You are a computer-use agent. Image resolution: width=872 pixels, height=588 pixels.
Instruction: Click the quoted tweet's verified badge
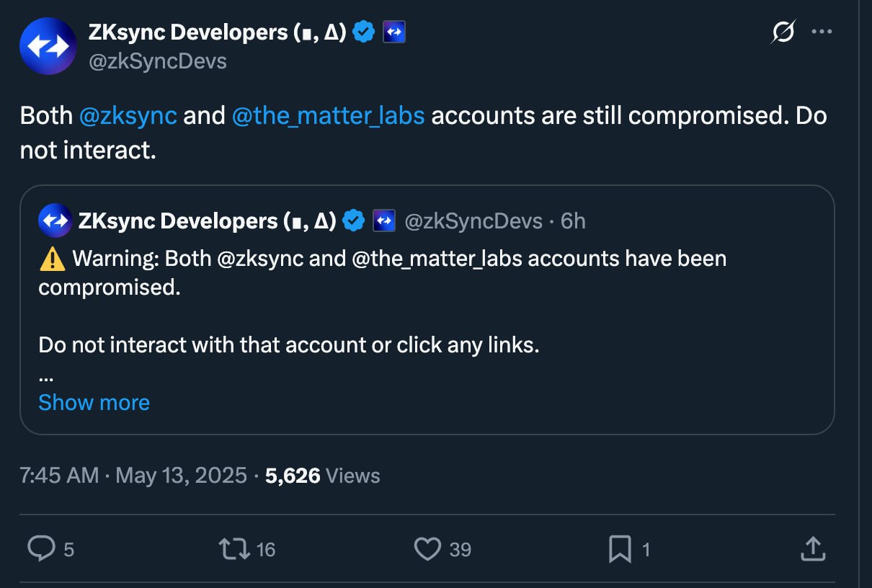pyautogui.click(x=353, y=220)
